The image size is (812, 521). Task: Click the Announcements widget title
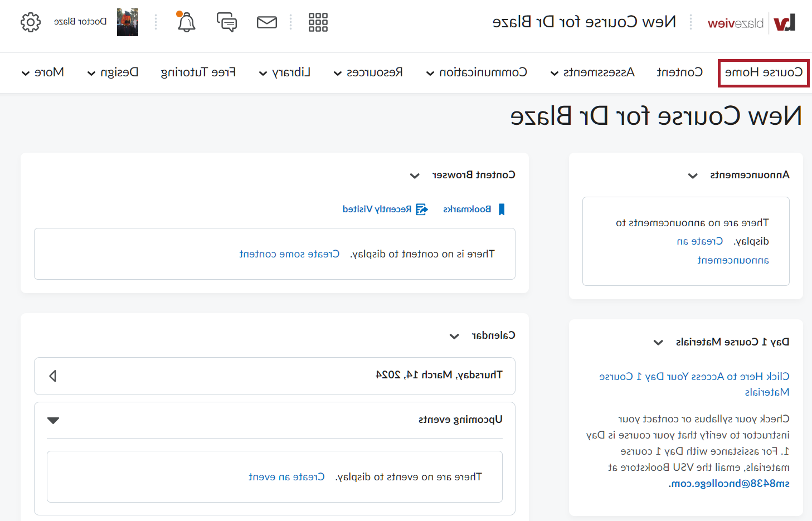(750, 175)
